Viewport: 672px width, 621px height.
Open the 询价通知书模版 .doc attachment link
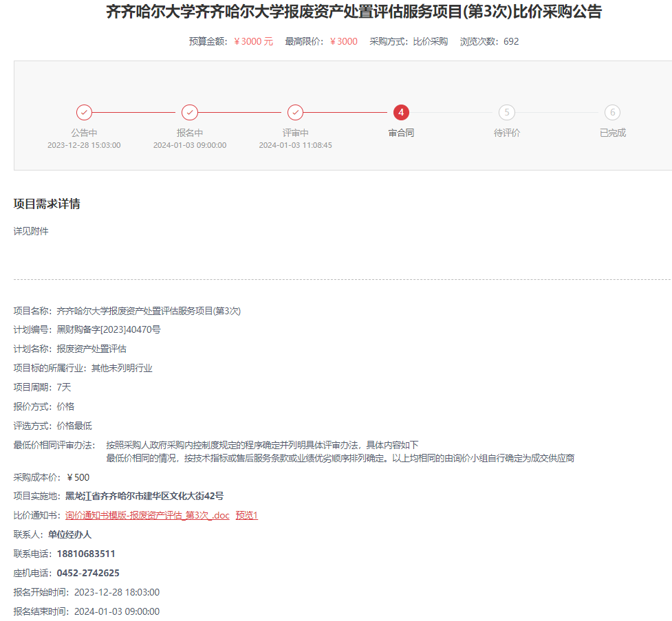pos(147,515)
